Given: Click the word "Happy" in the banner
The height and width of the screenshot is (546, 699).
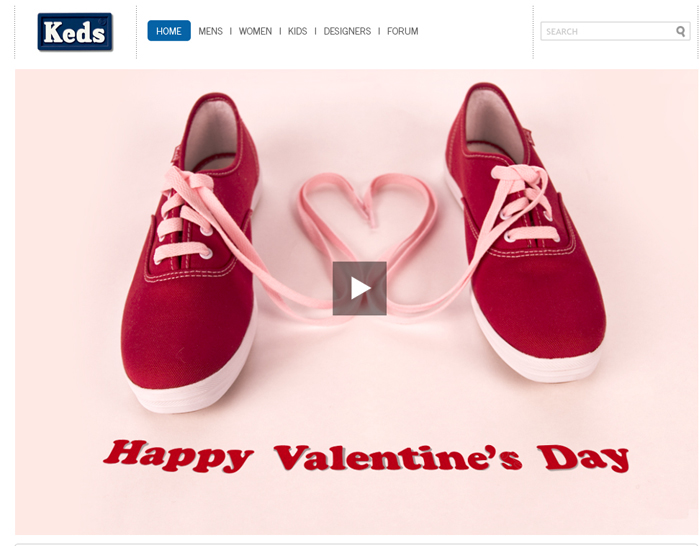Looking at the screenshot, I should pyautogui.click(x=178, y=456).
